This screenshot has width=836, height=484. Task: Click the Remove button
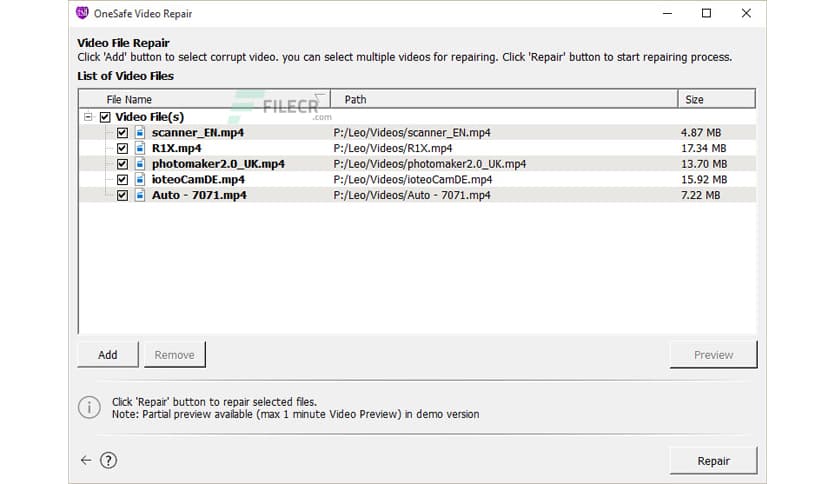(174, 355)
